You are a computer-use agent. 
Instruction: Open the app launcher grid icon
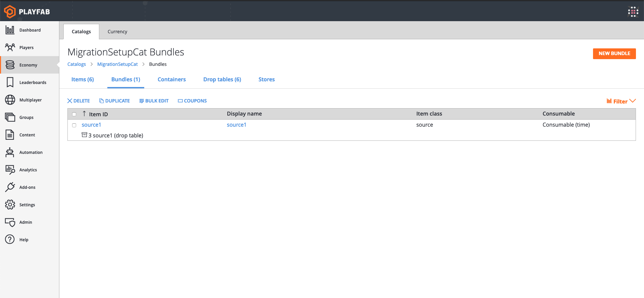pos(633,12)
